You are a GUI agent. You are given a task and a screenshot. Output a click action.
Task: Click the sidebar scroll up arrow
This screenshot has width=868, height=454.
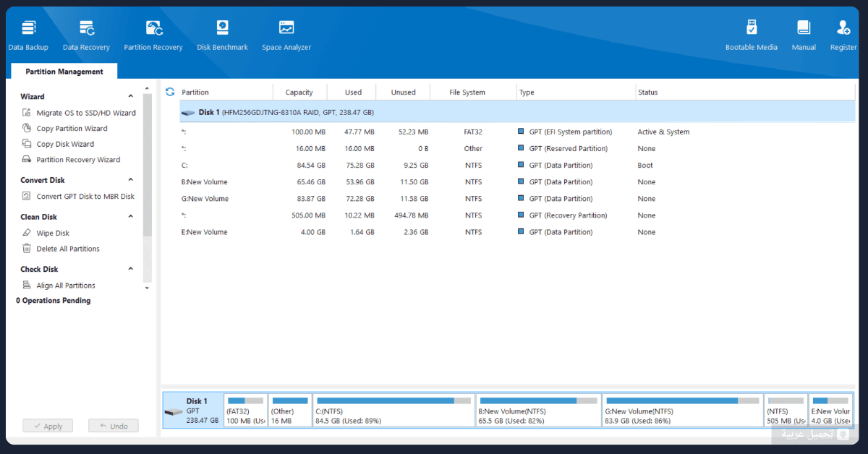tap(147, 88)
